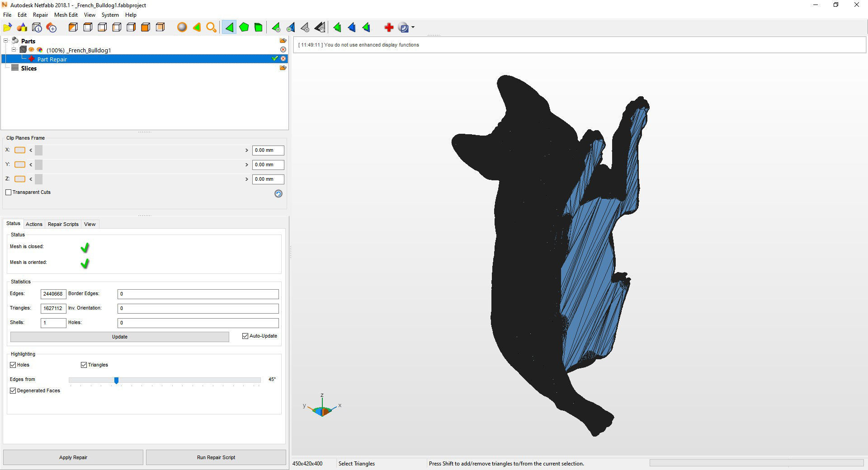Choose the green box Select Shells tool
The width and height of the screenshot is (868, 470).
259,28
